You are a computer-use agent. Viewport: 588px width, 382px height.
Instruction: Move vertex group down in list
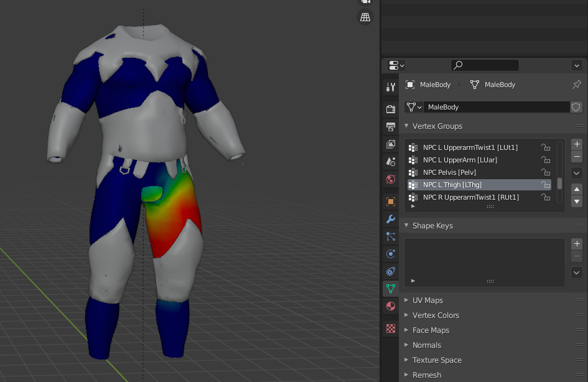coord(577,202)
